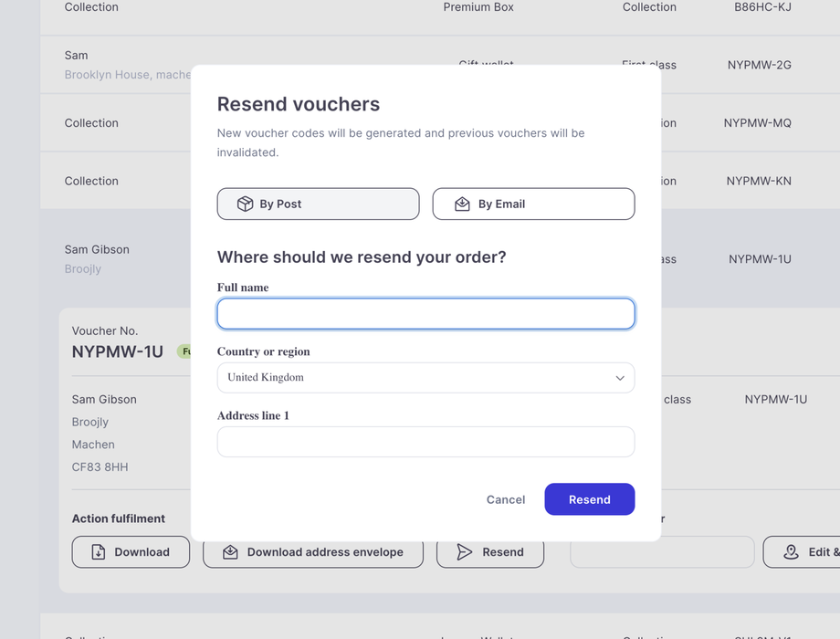The image size is (840, 639).
Task: Click the envelope icon for address download
Action: click(x=230, y=552)
